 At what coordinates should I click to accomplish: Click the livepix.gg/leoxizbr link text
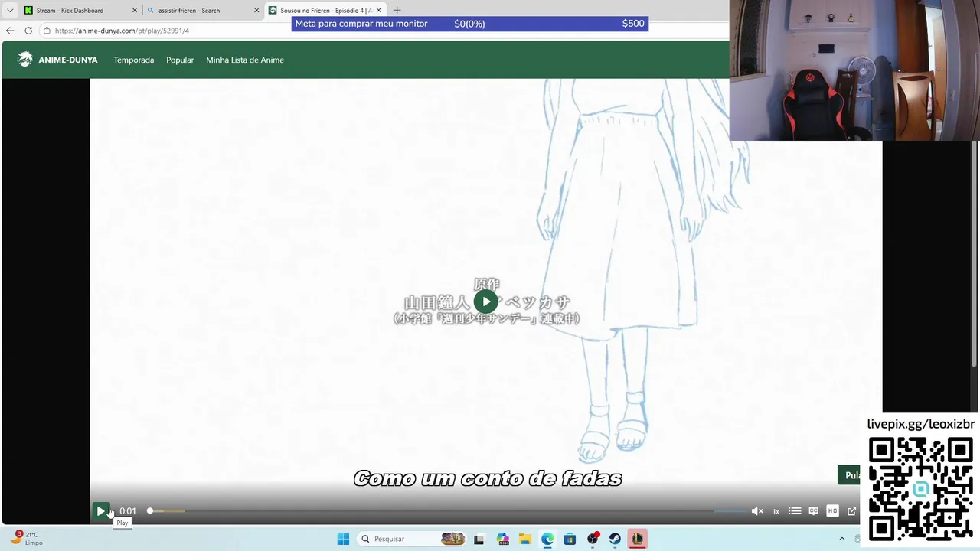(921, 424)
